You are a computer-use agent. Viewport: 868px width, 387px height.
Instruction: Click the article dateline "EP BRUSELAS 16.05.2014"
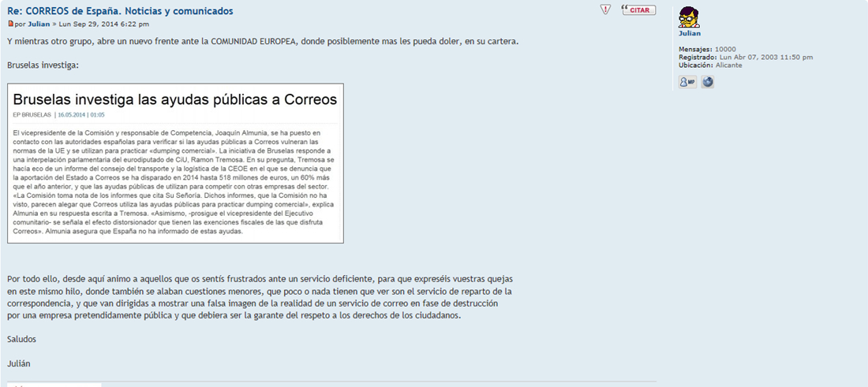[58, 115]
